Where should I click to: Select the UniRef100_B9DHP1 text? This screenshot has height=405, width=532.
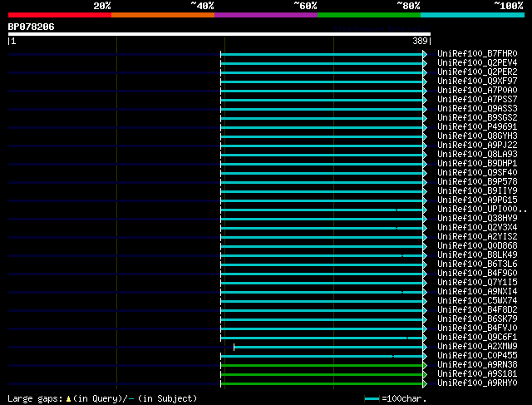click(x=477, y=164)
